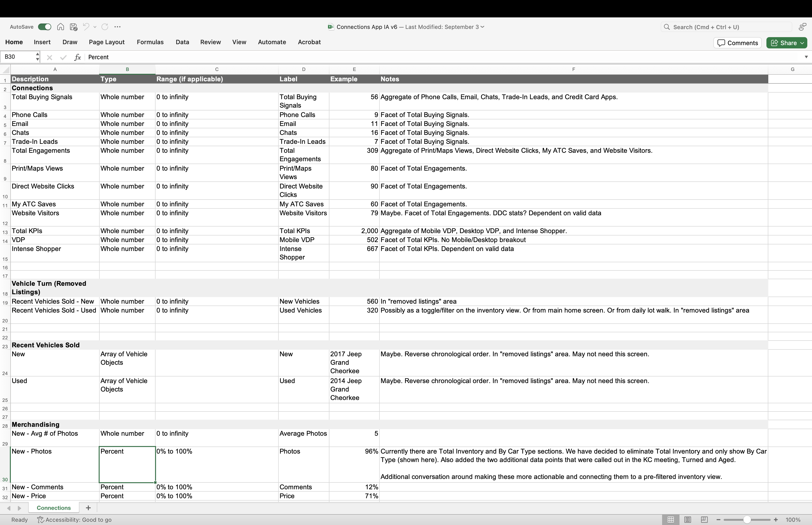Click the formula bar containing Percent
Viewport: 812px width, 525px height.
coord(443,57)
